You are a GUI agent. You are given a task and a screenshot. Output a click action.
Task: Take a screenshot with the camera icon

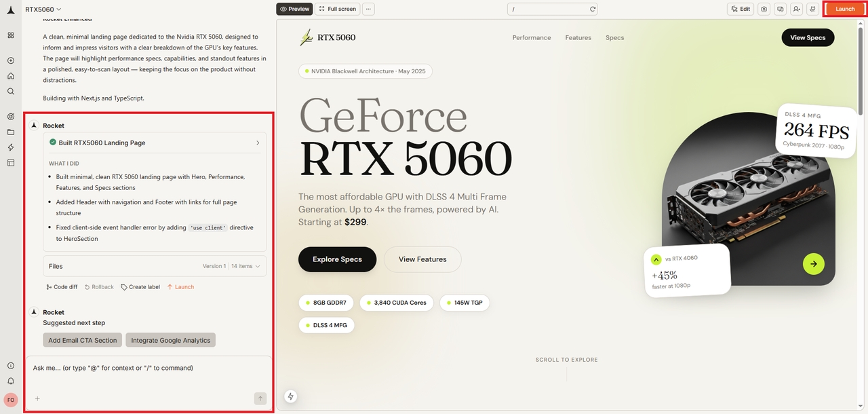[764, 9]
